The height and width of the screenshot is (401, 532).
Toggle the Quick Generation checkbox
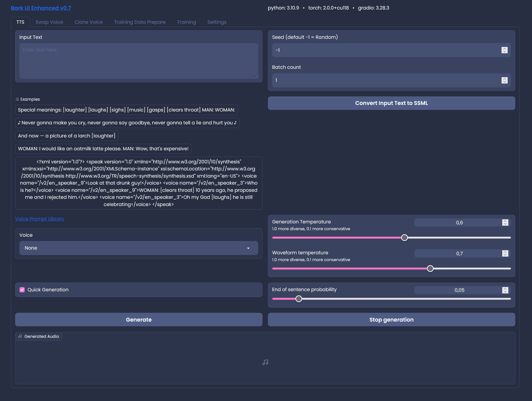click(x=22, y=290)
